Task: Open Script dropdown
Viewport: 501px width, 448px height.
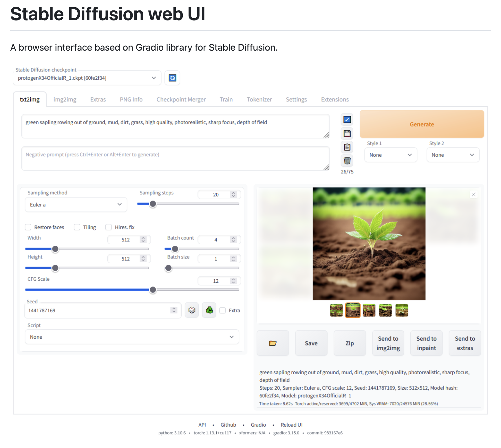Action: click(132, 337)
